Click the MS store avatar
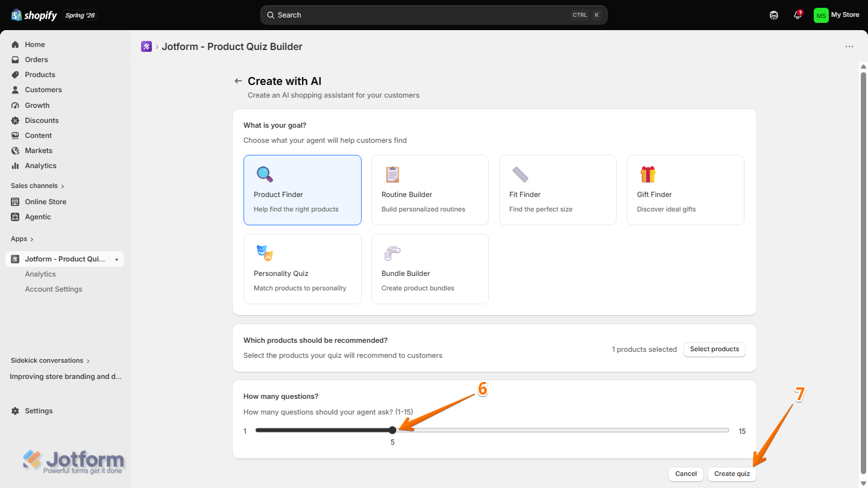The image size is (868, 488). tap(821, 15)
